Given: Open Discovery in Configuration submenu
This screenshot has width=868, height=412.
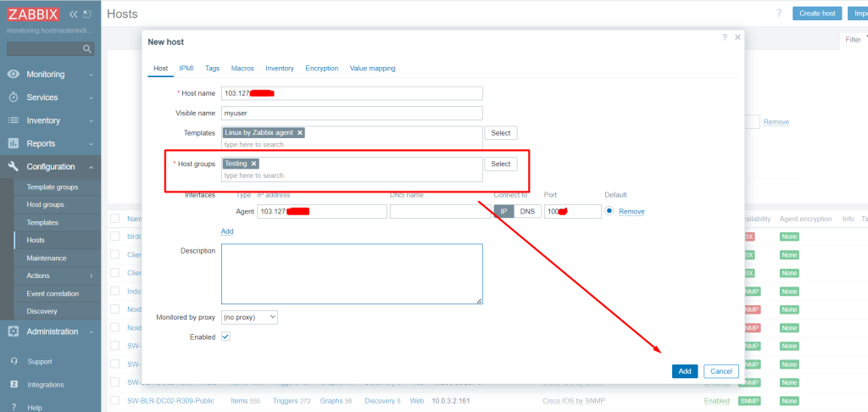Looking at the screenshot, I should 42,311.
